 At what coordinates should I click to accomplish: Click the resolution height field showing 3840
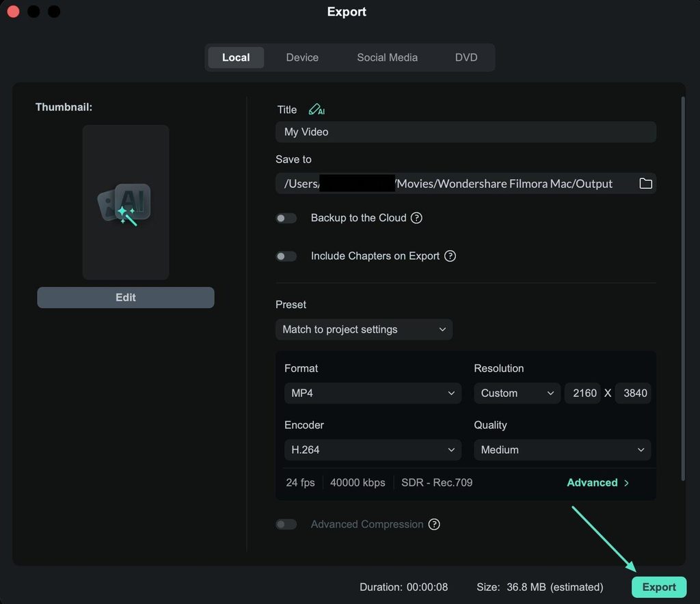point(633,393)
